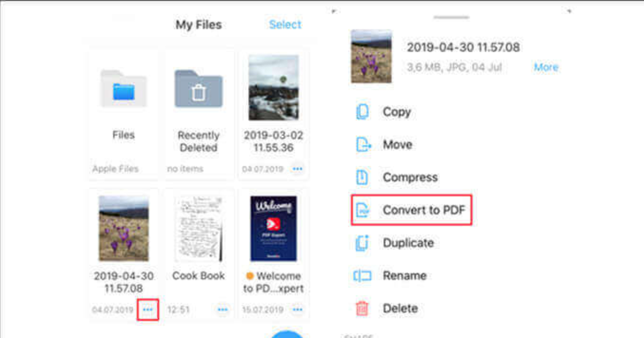Click the Convert to PDF icon
Viewport: 644px width, 338px height.
point(362,210)
